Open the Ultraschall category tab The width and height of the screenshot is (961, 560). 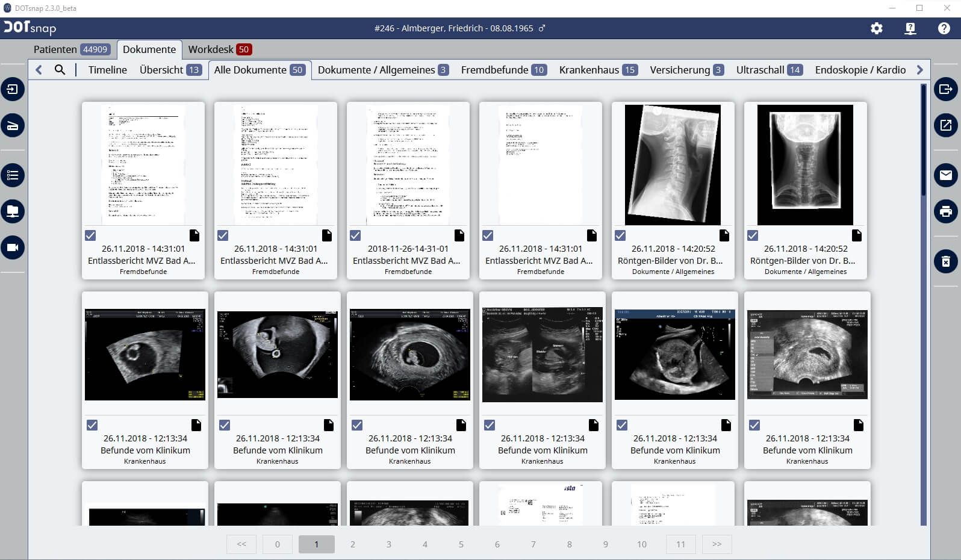coord(768,70)
